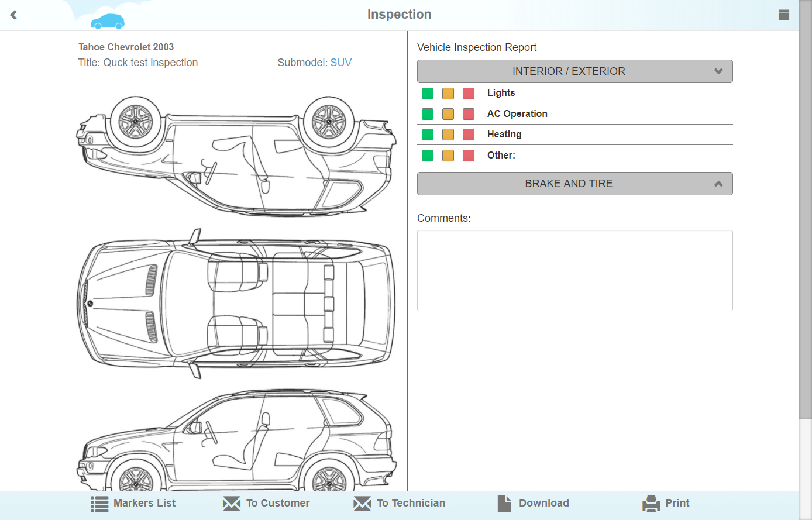Mark AC Operation as yellow status
The height and width of the screenshot is (520, 812).
[x=448, y=114]
